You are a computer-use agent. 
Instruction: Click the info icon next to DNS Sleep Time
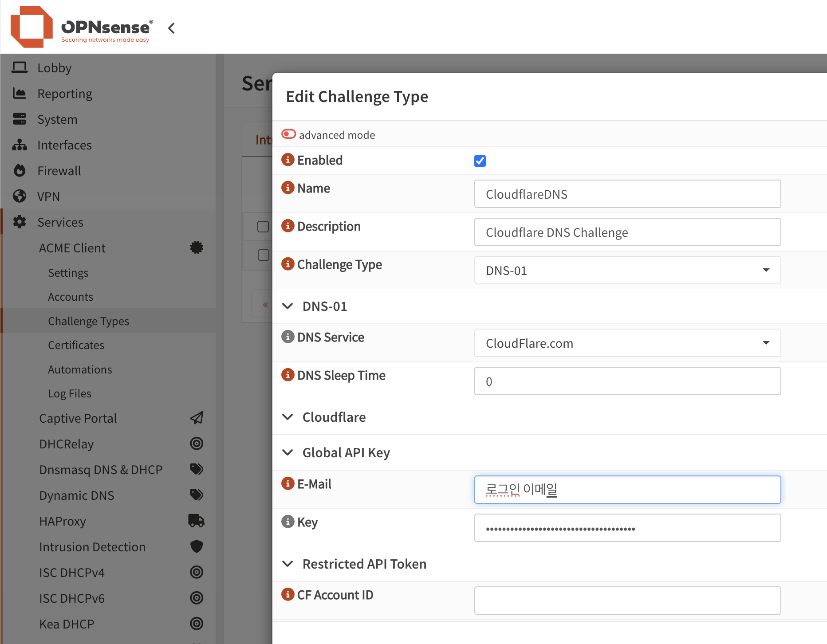tap(287, 375)
